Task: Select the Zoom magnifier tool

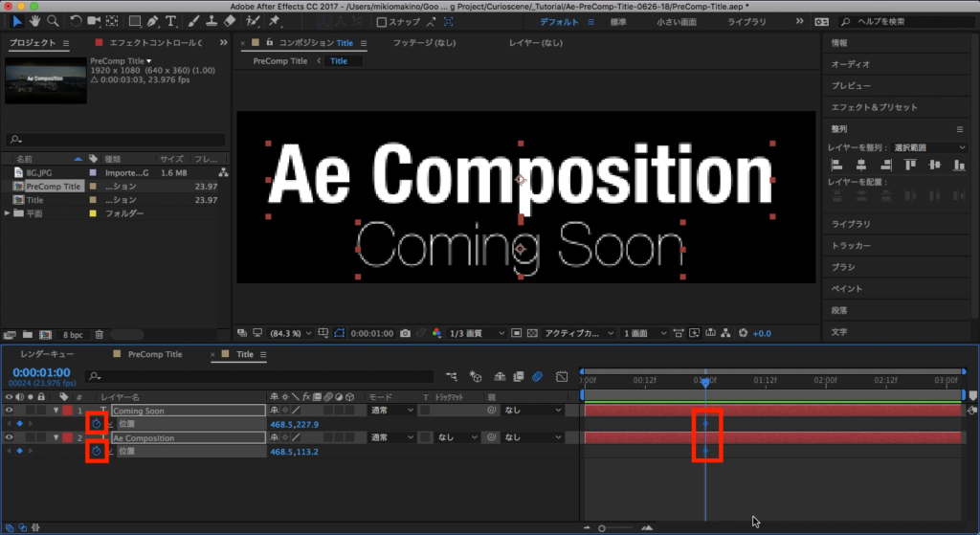Action: tap(54, 21)
